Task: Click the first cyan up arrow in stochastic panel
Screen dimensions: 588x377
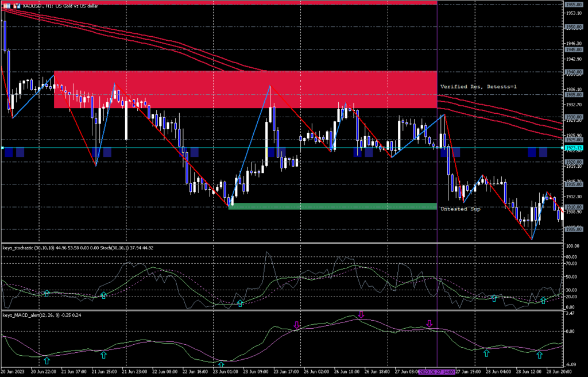Action: click(47, 294)
